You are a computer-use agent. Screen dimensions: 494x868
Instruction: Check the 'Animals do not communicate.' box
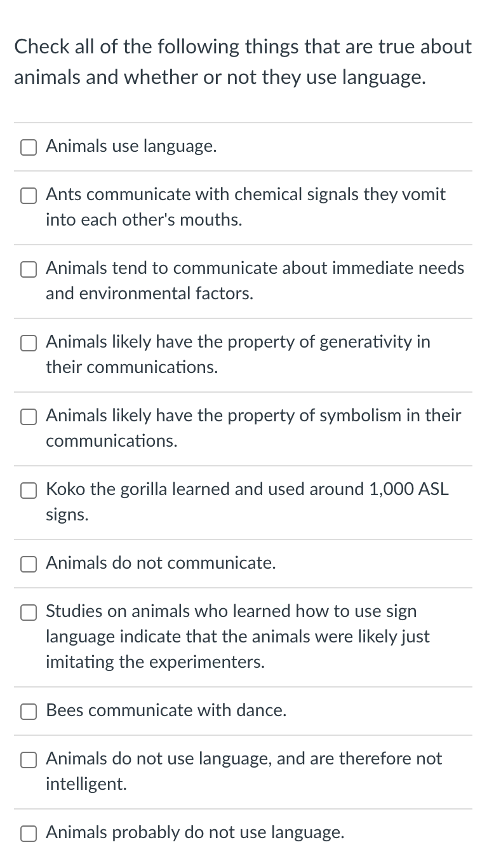[29, 564]
